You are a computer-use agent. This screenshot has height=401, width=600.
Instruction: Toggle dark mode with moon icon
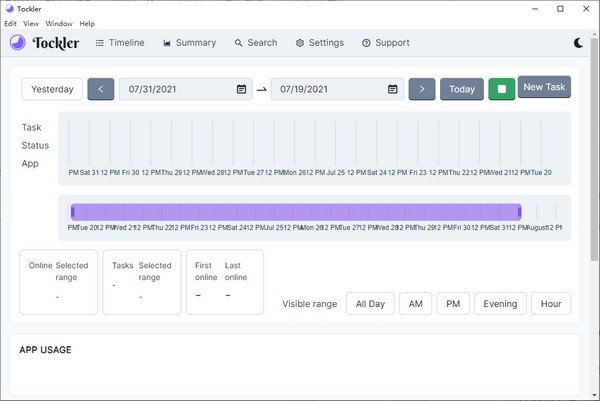pyautogui.click(x=579, y=43)
